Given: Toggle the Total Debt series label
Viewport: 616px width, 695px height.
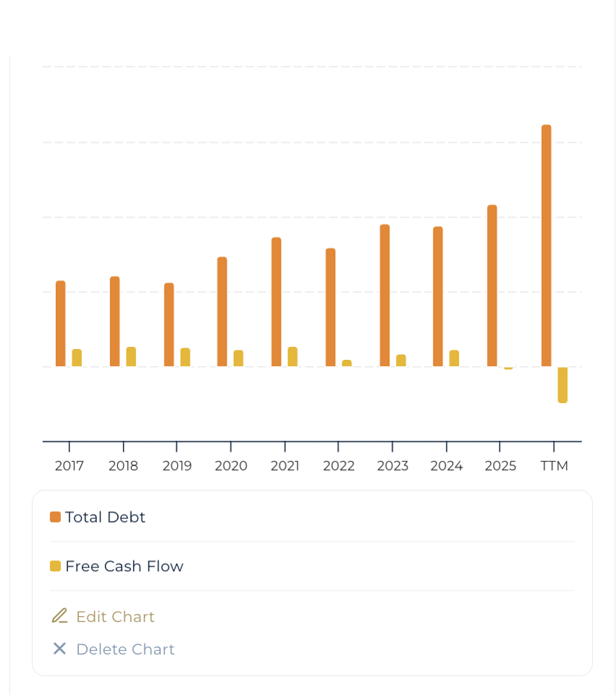Looking at the screenshot, I should click(105, 517).
